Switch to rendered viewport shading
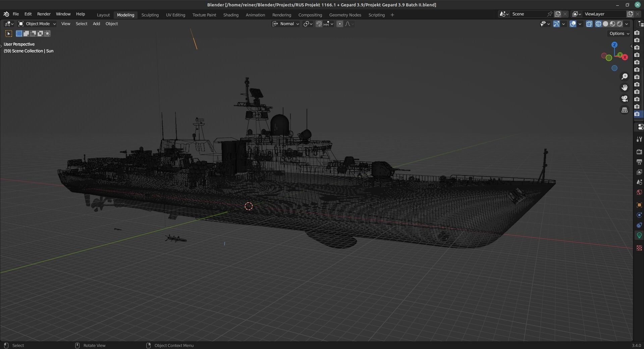 tap(620, 24)
